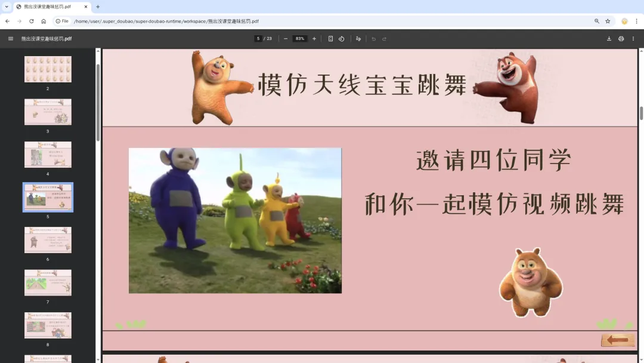Click the thumbnail sidebar scrollbar handle

98,103
